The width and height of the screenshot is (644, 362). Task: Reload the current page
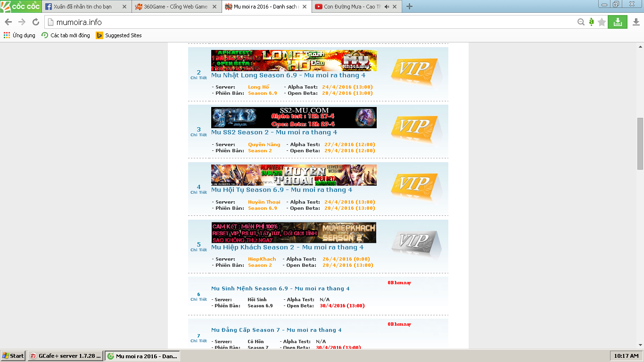click(x=35, y=22)
